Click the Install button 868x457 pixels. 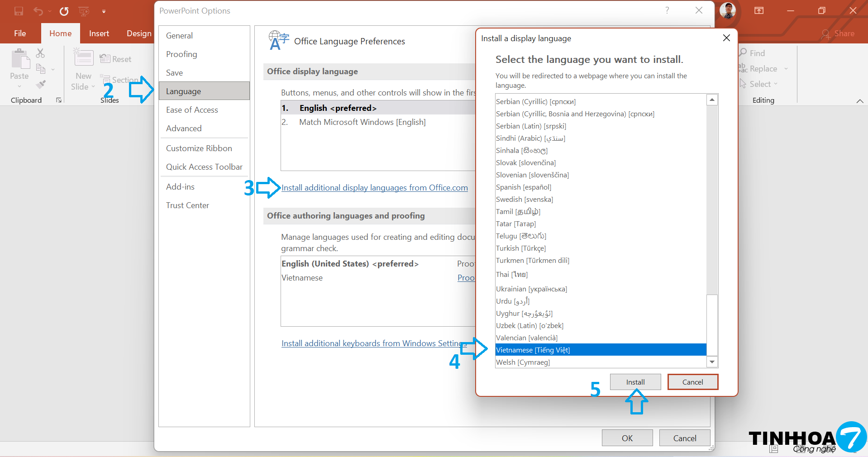coord(635,382)
